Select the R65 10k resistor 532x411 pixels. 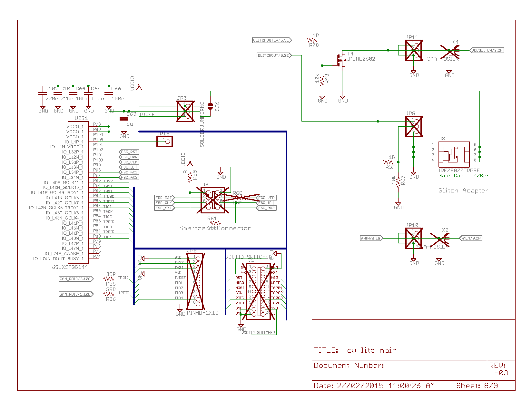pos(399,182)
